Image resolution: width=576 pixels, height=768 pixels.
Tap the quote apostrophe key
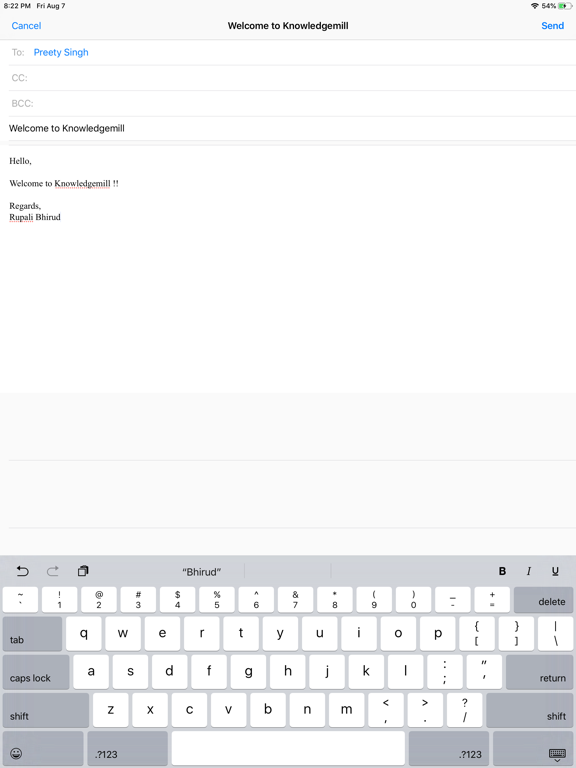tap(484, 672)
